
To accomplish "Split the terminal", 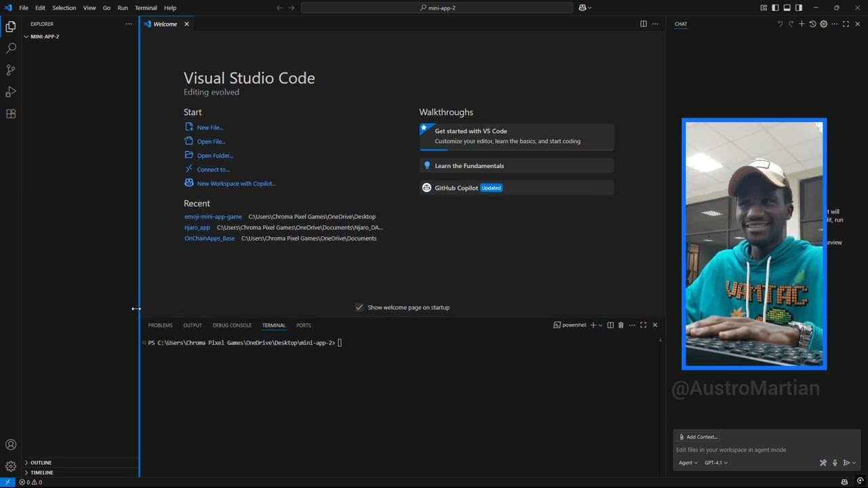I will 610,325.
